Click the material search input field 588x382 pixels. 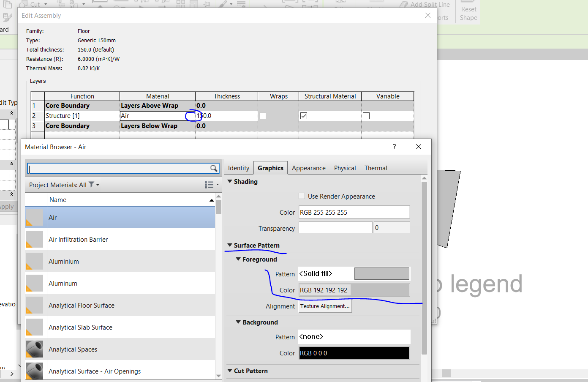point(120,168)
